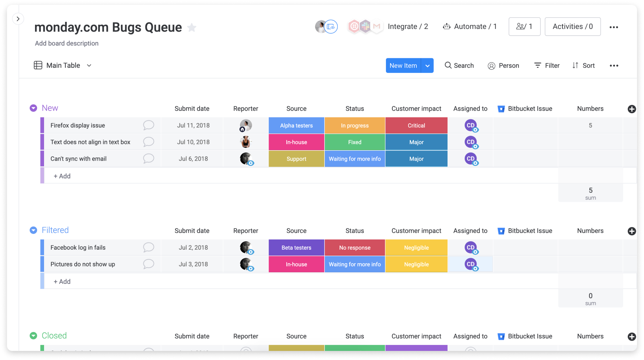This screenshot has width=644, height=360.
Task: Add a new row in the Filtered group
Action: (62, 281)
